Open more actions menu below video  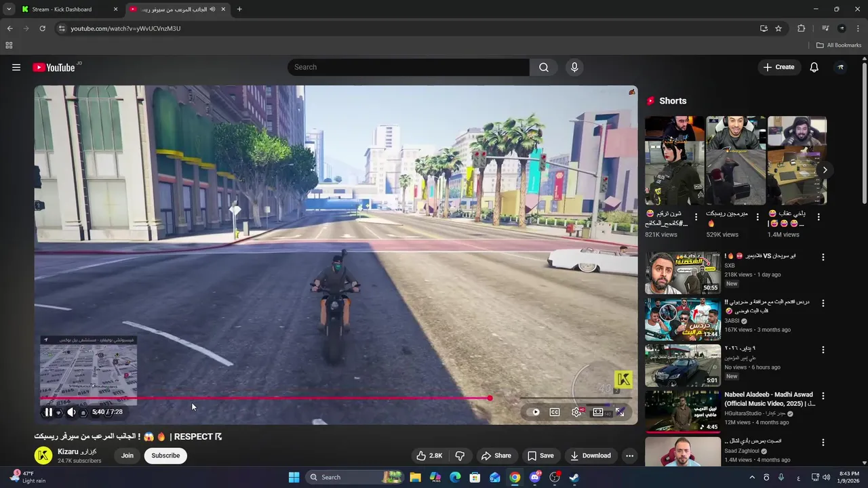tap(629, 455)
